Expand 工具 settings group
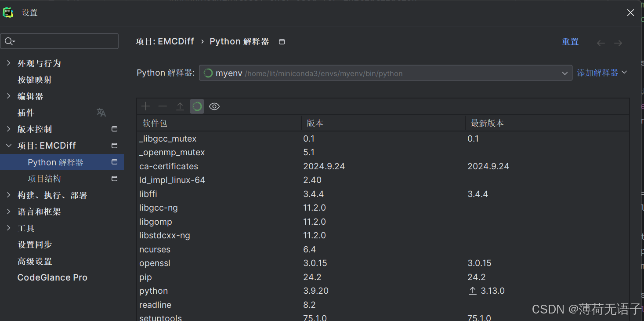 tap(8, 228)
